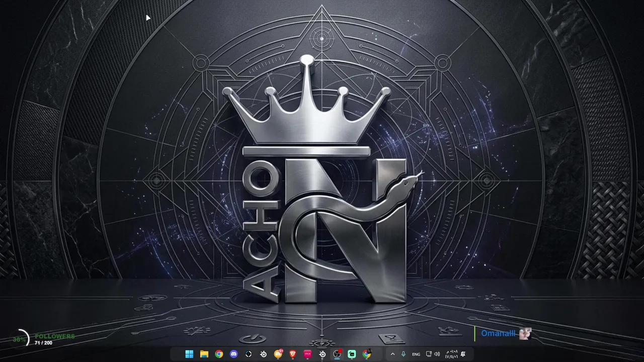Launch the Brave browser from the taskbar
This screenshot has width=644, height=362.
(x=293, y=354)
